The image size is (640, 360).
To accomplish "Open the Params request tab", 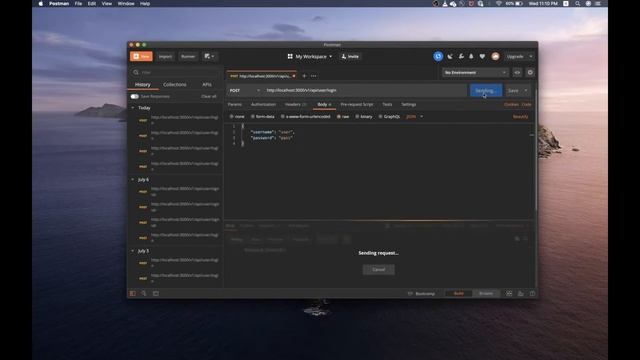I will (235, 104).
